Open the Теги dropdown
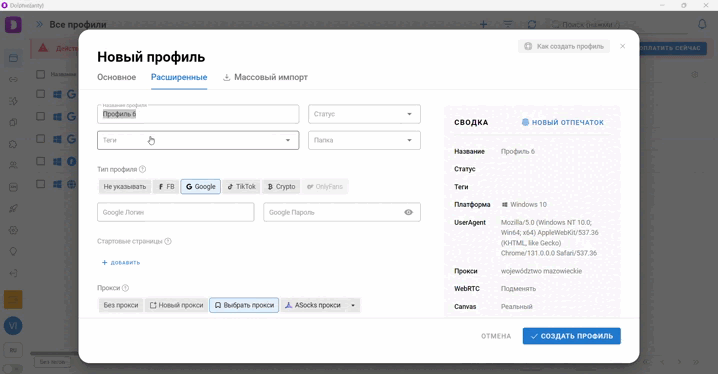 198,140
